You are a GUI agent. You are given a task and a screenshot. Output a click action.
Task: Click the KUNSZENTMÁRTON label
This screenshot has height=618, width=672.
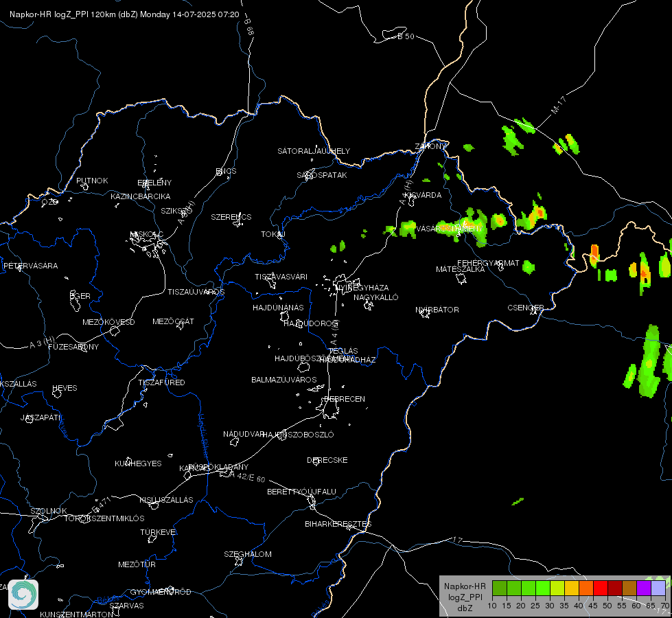[77, 614]
